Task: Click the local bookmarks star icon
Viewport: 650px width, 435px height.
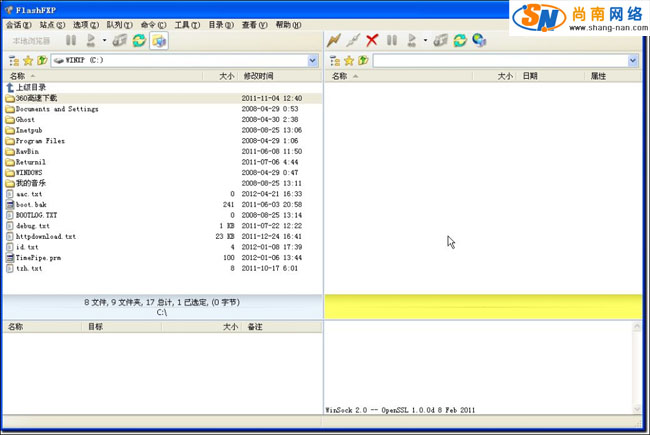Action: [x=28, y=61]
